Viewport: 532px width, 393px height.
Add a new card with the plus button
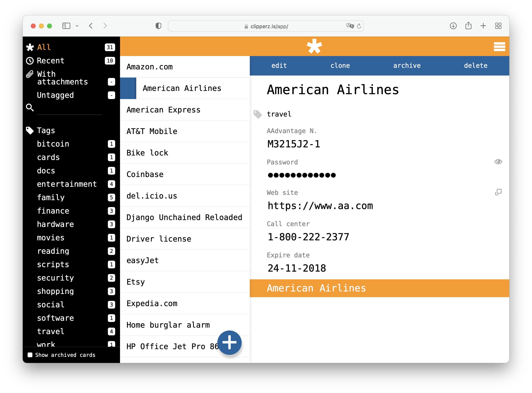click(x=229, y=343)
